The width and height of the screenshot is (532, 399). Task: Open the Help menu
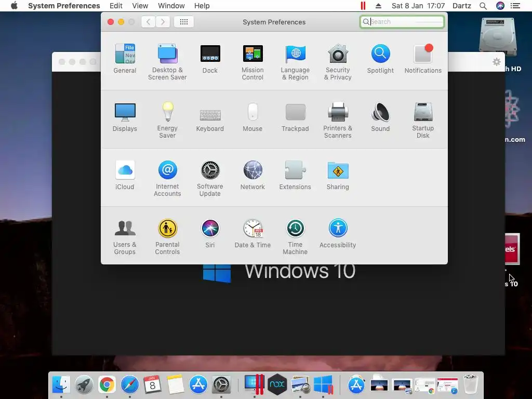pyautogui.click(x=202, y=6)
